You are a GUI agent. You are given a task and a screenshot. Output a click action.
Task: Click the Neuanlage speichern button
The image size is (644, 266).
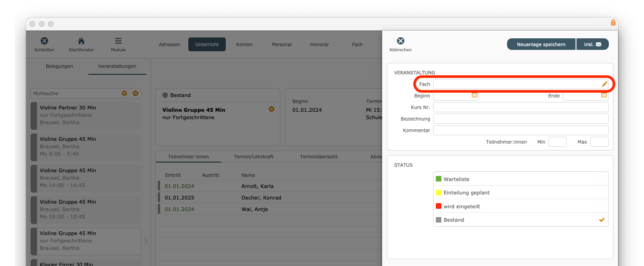(x=541, y=44)
